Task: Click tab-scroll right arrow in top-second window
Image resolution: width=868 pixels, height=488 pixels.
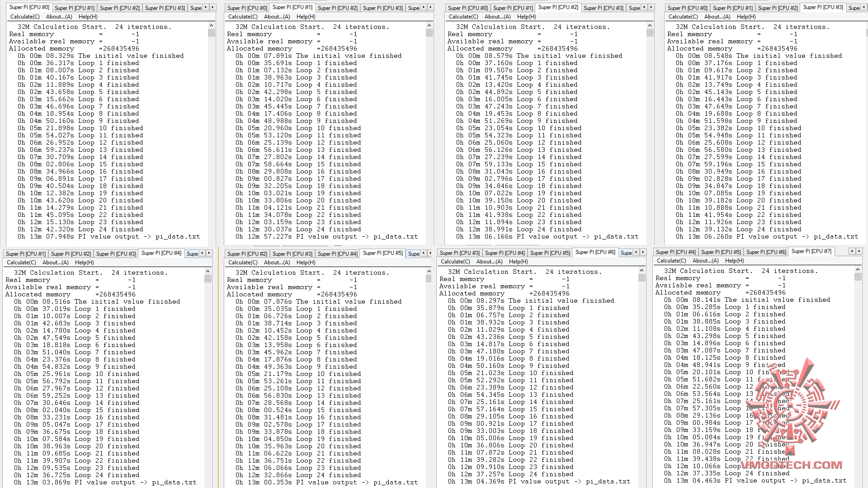Action: tap(430, 7)
